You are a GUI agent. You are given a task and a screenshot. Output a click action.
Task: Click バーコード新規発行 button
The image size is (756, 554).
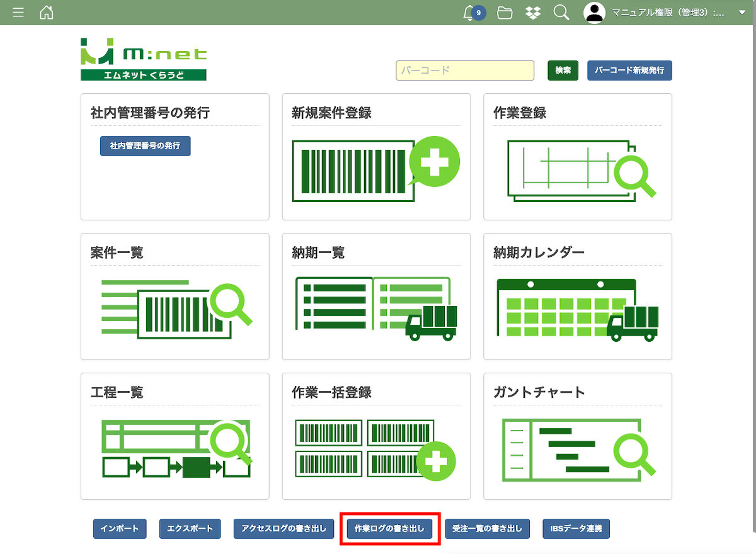coord(629,71)
